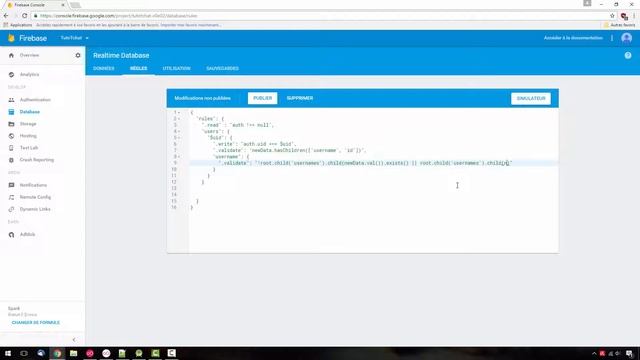Collapse code fold arrow on line 2
Viewport: 640px width, 360px height.
[179, 119]
